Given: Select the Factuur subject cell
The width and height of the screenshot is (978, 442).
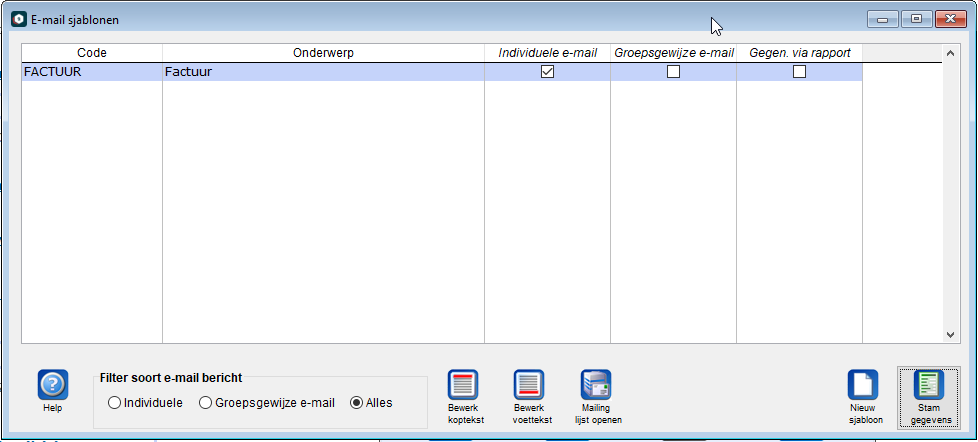Looking at the screenshot, I should [323, 72].
